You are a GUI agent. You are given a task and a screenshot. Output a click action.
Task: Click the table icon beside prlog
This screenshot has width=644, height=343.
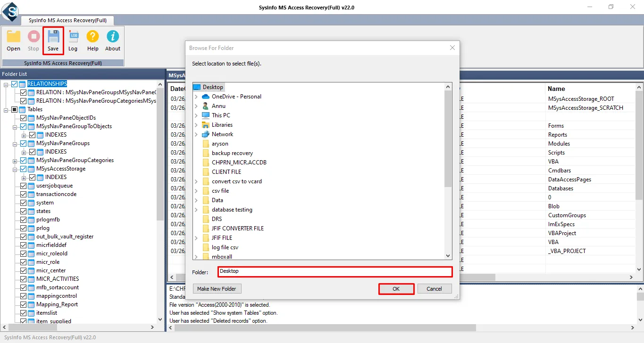[31, 228]
